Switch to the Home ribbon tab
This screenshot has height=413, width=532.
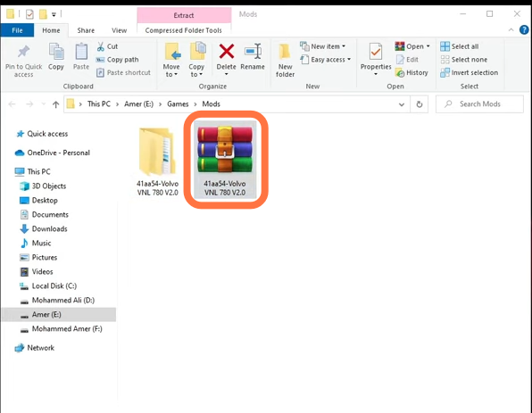click(x=51, y=30)
